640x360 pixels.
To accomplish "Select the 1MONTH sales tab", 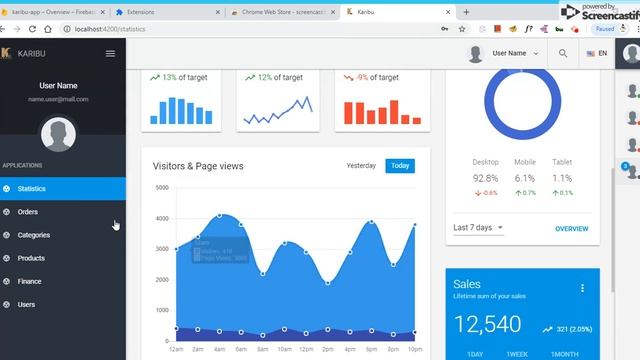I will pos(564,354).
